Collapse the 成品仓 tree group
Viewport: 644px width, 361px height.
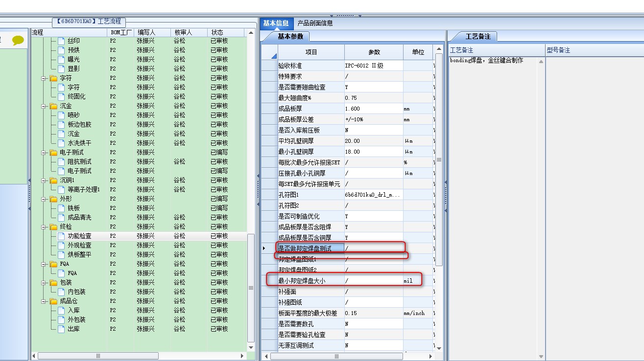coord(44,301)
